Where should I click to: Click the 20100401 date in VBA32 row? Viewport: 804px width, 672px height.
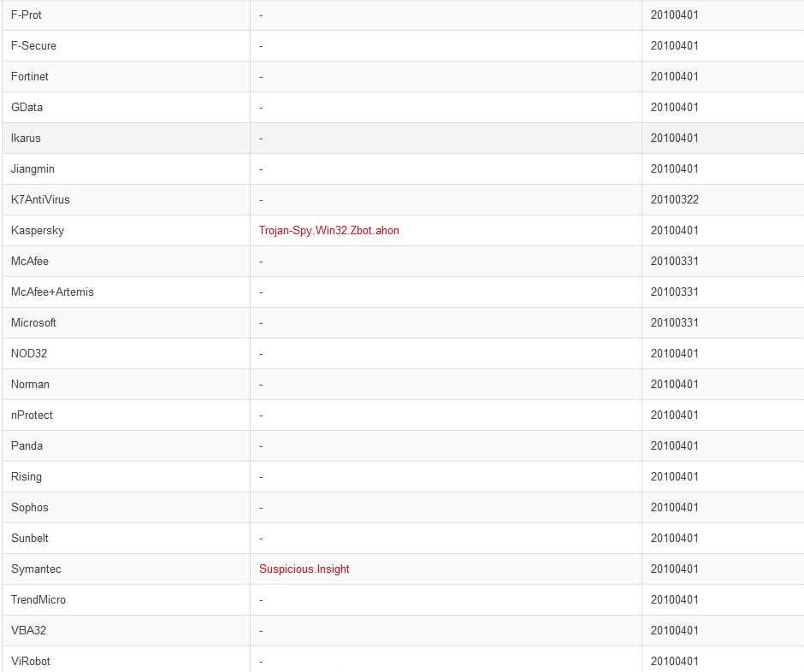674,630
